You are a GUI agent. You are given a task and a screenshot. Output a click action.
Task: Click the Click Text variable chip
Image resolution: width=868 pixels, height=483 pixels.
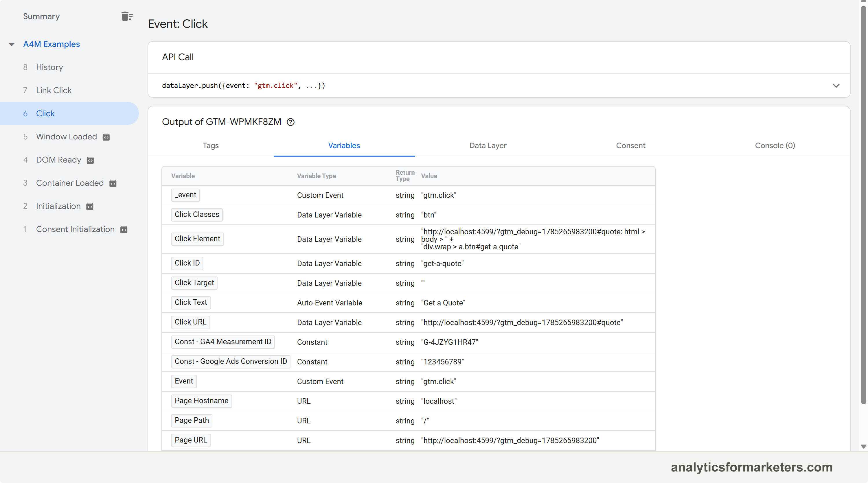(x=191, y=303)
